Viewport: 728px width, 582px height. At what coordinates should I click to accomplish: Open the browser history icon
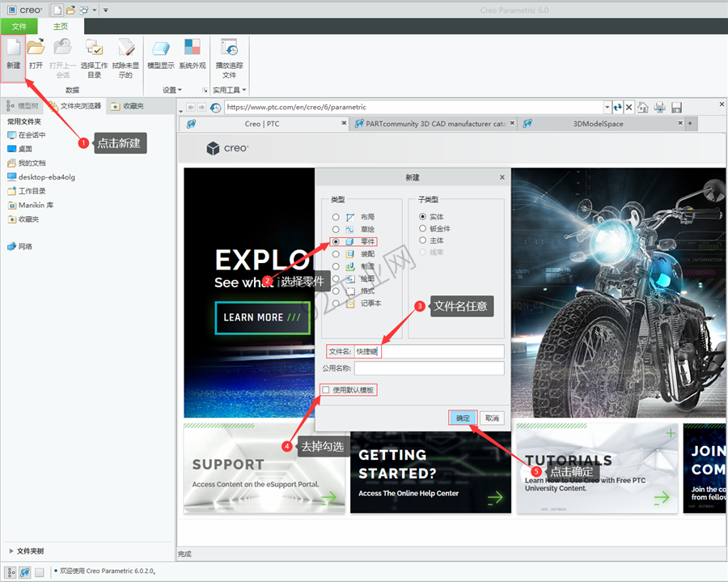pos(215,108)
